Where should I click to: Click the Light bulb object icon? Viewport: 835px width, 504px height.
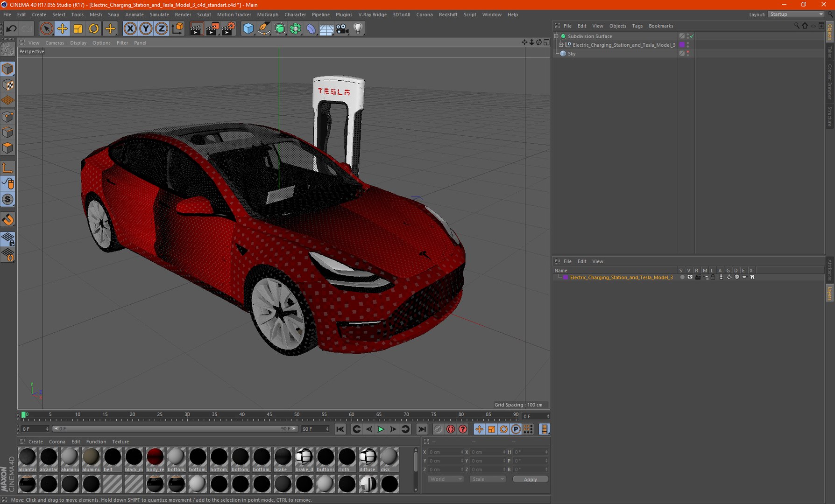[x=358, y=29]
